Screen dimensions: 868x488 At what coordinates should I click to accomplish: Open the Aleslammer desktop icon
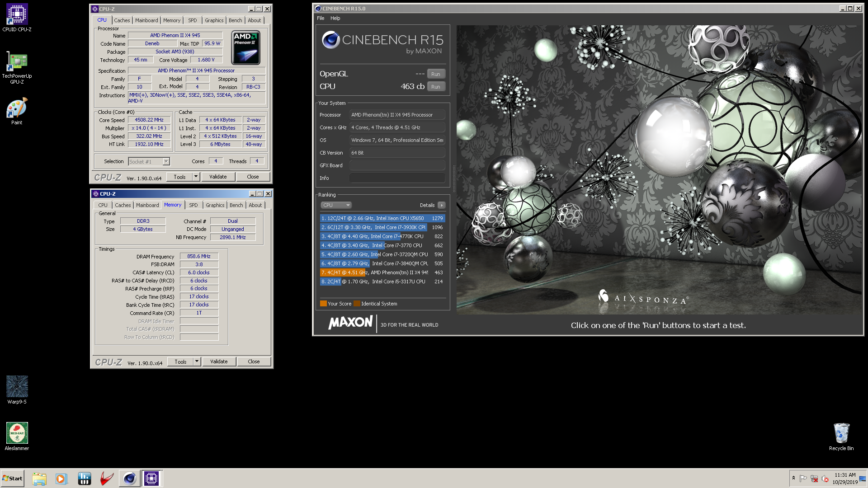(x=17, y=436)
